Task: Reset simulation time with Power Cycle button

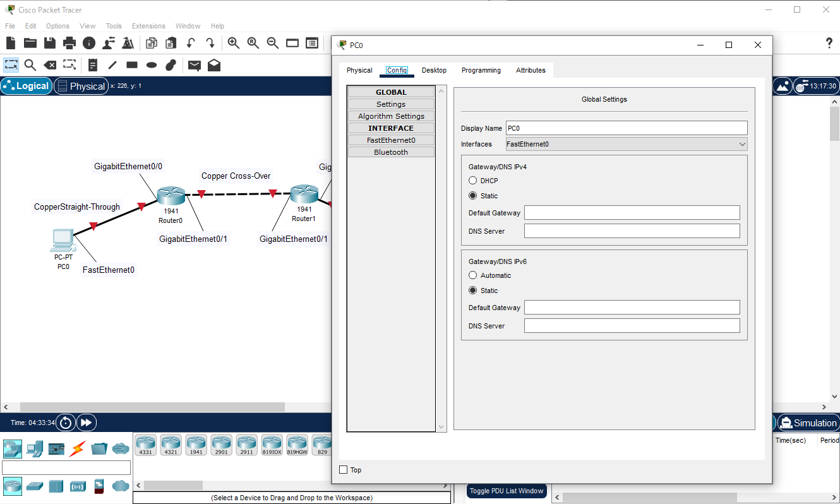Action: pyautogui.click(x=66, y=423)
